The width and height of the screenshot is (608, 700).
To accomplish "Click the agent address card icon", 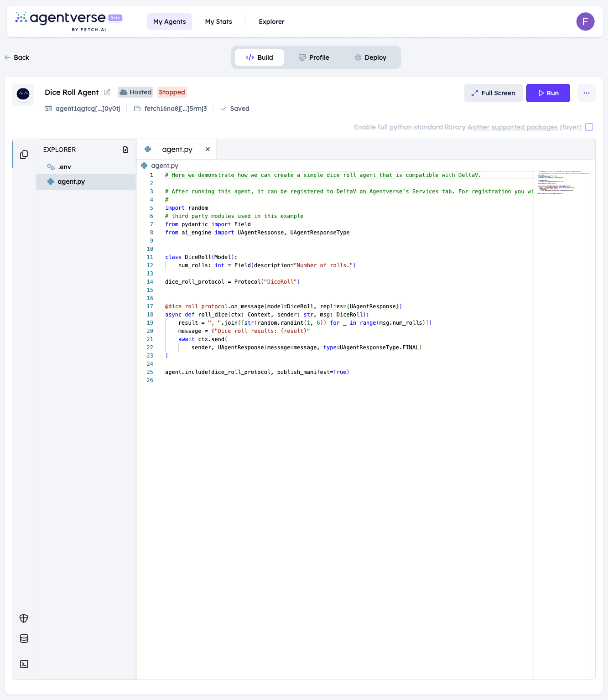I will click(x=48, y=109).
